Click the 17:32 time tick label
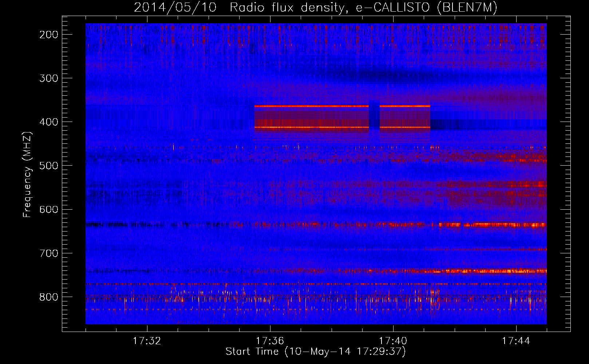589x364 pixels. click(147, 341)
